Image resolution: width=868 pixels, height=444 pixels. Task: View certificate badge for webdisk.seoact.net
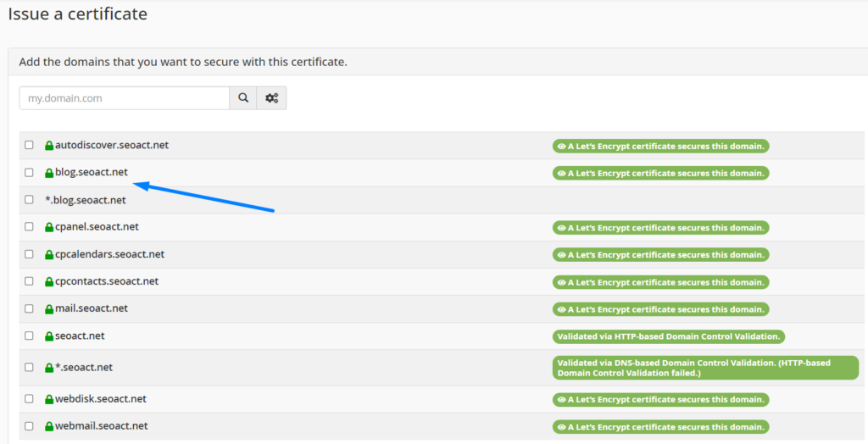pyautogui.click(x=660, y=399)
